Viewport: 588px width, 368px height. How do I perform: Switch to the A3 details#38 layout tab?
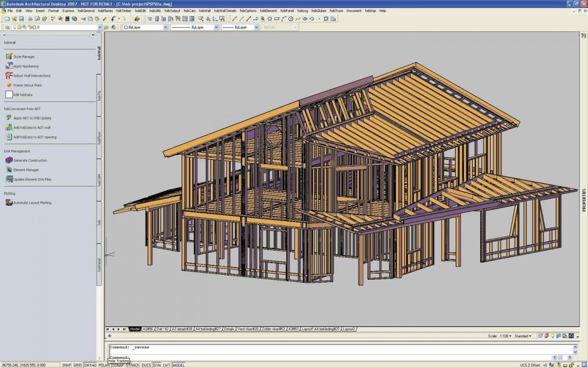pos(182,329)
